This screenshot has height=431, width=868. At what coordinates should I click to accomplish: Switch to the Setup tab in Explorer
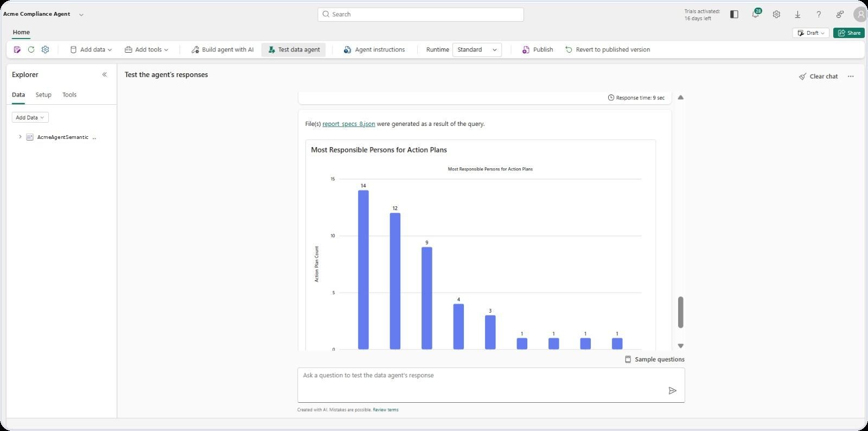click(x=43, y=94)
